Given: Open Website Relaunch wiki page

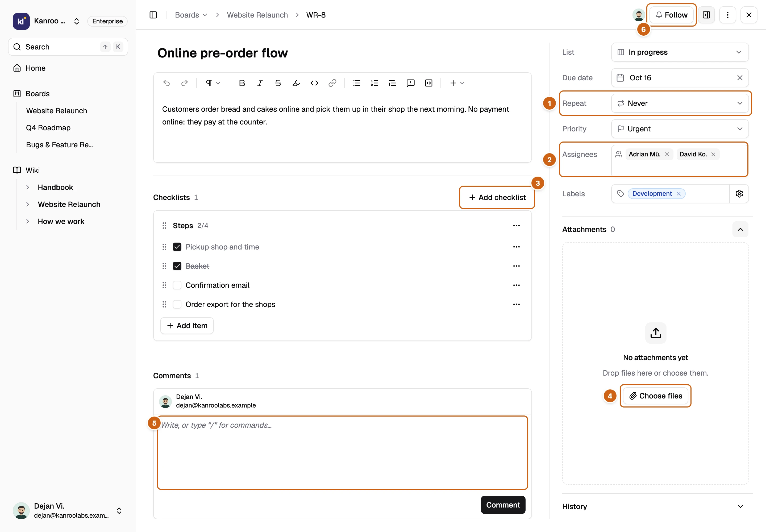Looking at the screenshot, I should point(69,204).
